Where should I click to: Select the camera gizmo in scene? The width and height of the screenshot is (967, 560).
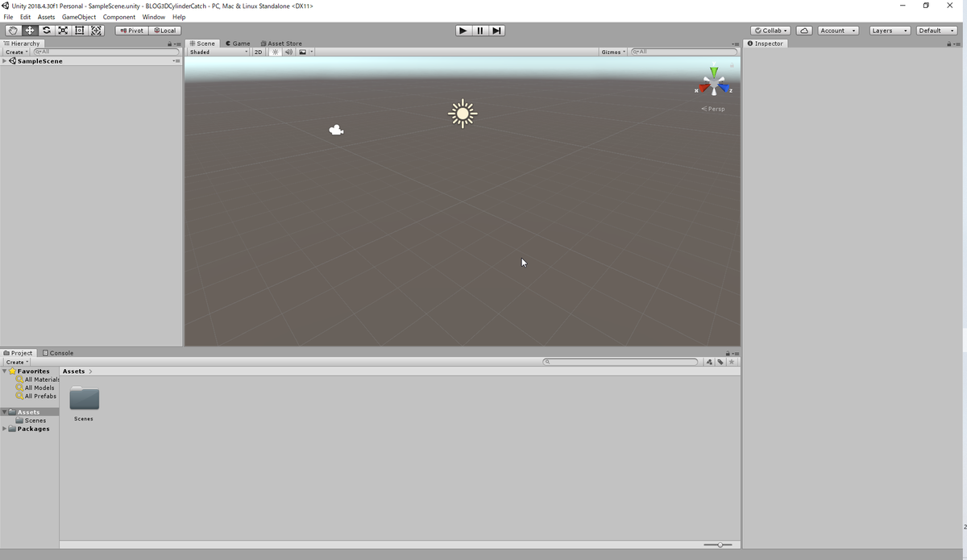(336, 130)
